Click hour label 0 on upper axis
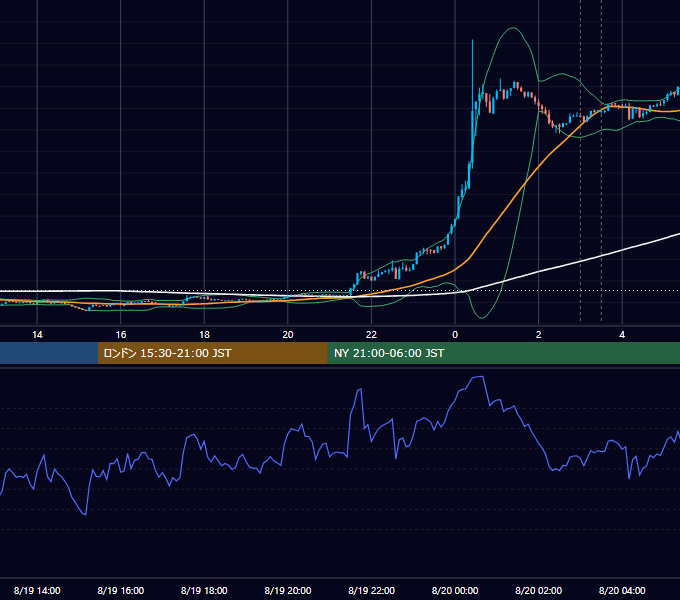The width and height of the screenshot is (680, 600). tap(455, 335)
